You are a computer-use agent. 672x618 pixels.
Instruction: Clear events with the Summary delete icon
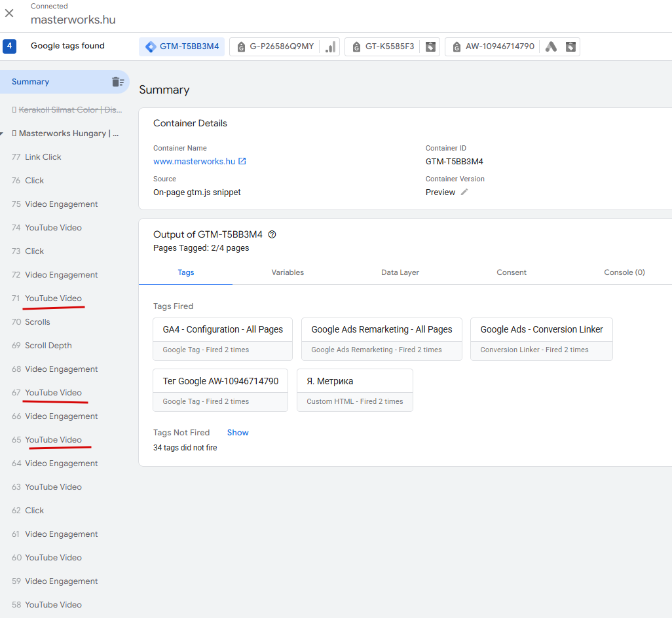click(118, 82)
